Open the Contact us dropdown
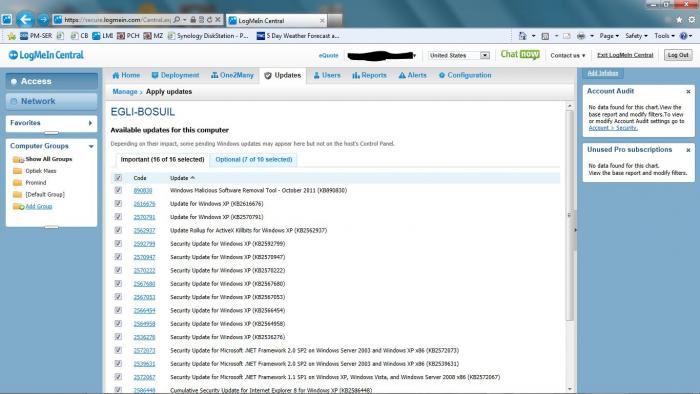This screenshot has width=700, height=394. click(567, 55)
